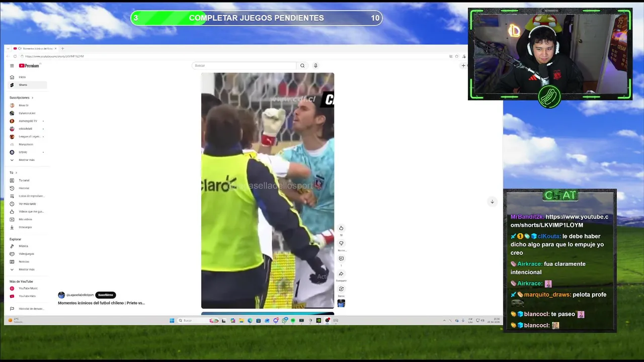Image resolution: width=644 pixels, height=362 pixels.
Task: Click the Crear plus button
Action: tap(463, 65)
